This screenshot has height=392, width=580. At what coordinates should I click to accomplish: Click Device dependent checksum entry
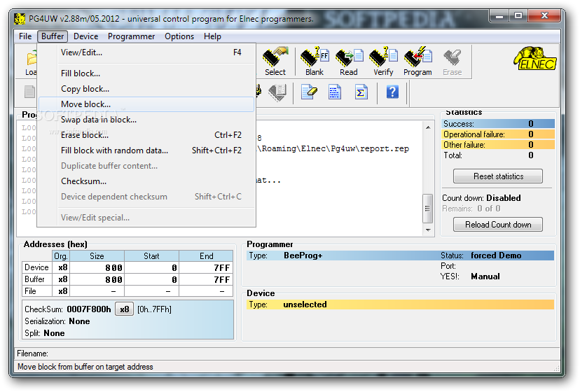[x=146, y=197]
